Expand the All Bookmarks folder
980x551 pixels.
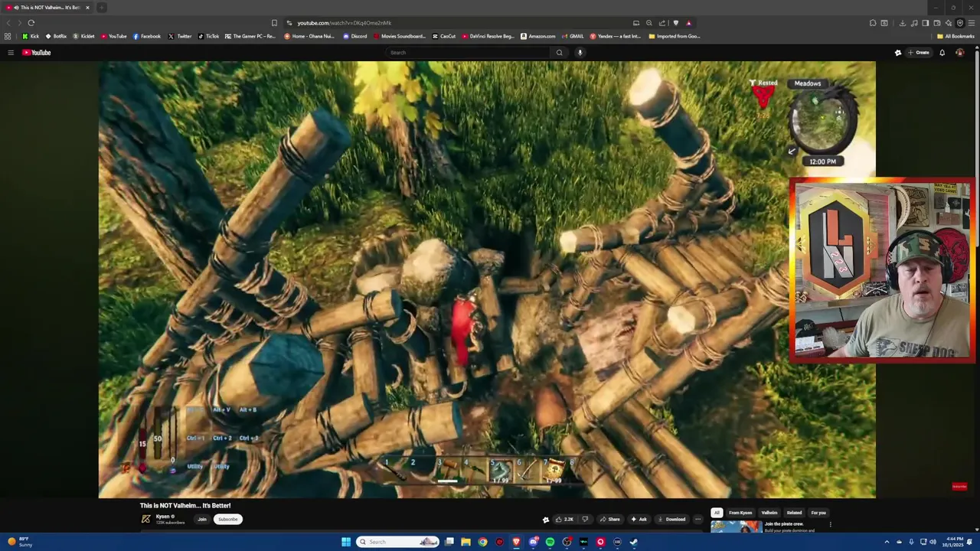955,36
